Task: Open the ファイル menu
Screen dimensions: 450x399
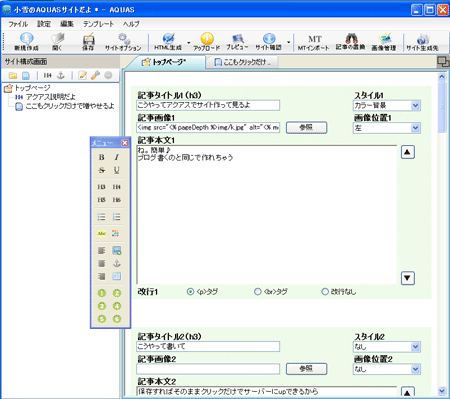Action: pyautogui.click(x=18, y=24)
